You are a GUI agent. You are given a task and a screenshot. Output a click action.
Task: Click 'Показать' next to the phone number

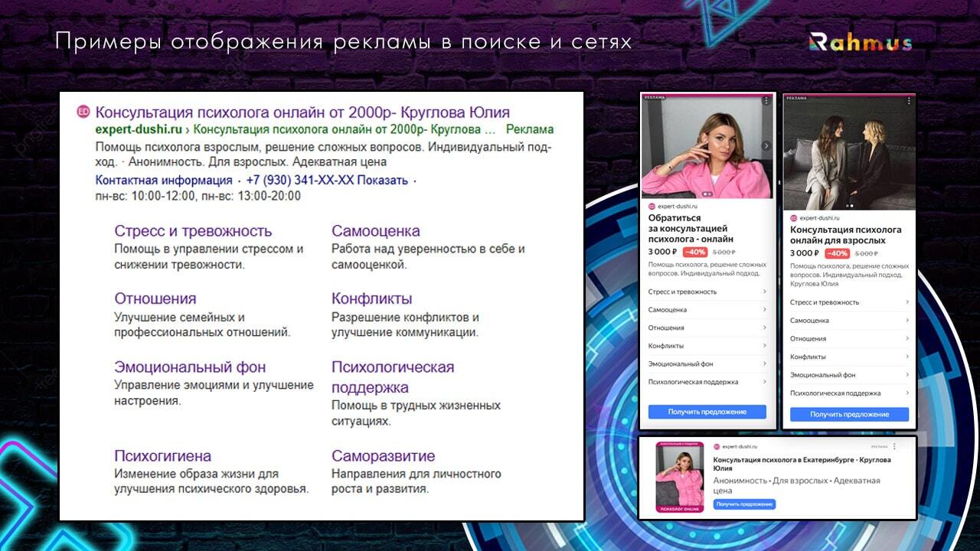(383, 181)
